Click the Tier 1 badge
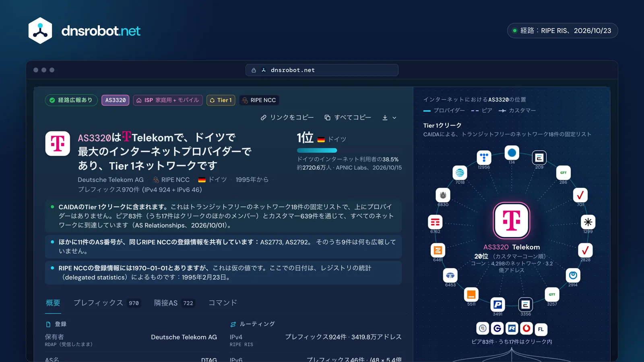 click(x=221, y=100)
